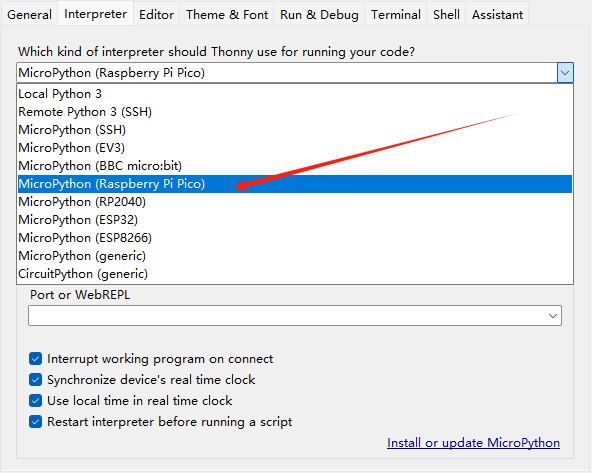
Task: Go to Run & Debug tab
Action: point(319,14)
